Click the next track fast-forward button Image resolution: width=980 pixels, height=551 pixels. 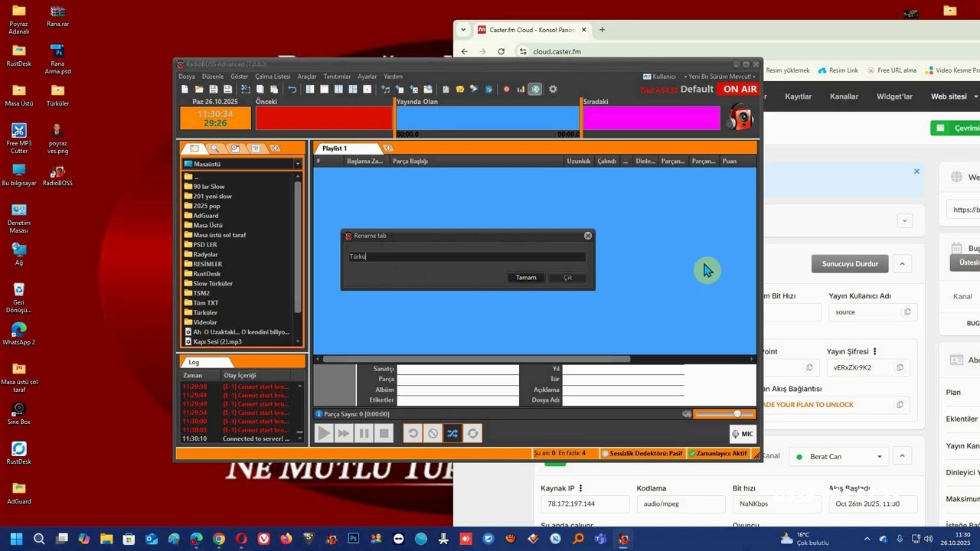[x=344, y=434]
